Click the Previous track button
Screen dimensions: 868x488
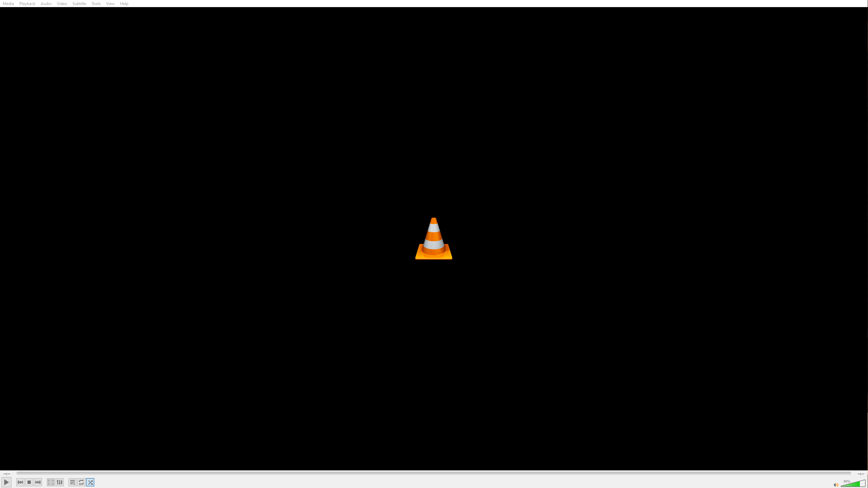(20, 482)
